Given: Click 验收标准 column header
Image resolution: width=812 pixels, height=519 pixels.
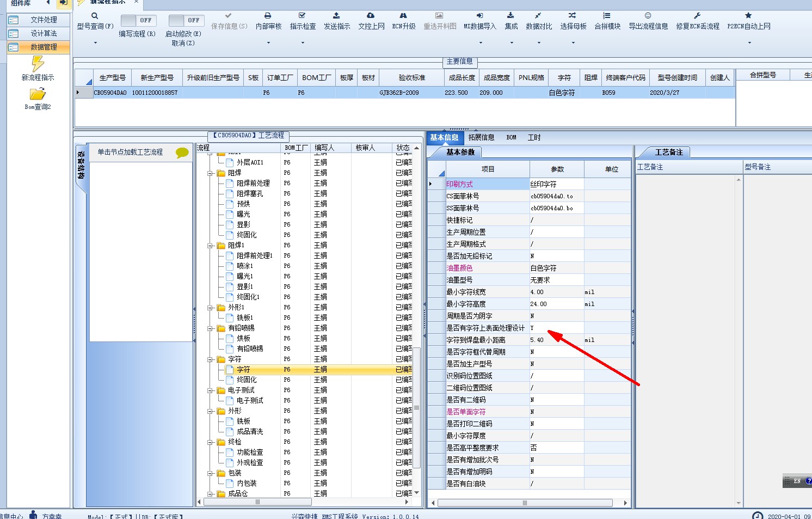Looking at the screenshot, I should (x=412, y=78).
